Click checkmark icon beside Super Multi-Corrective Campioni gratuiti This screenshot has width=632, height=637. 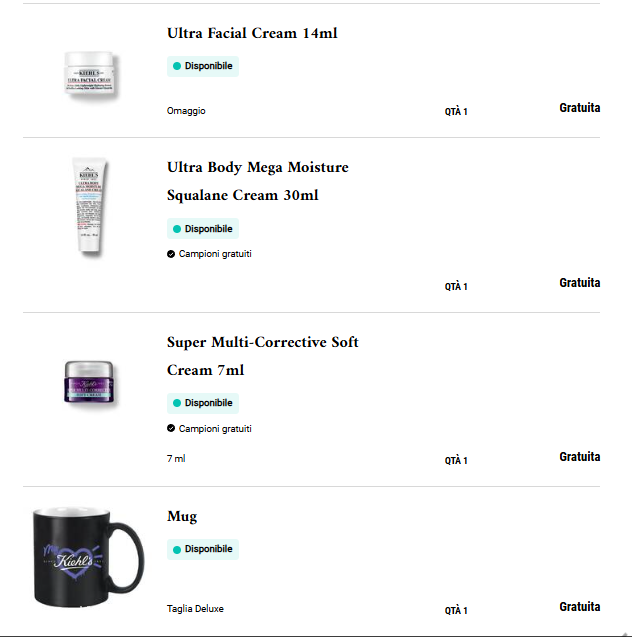(171, 429)
